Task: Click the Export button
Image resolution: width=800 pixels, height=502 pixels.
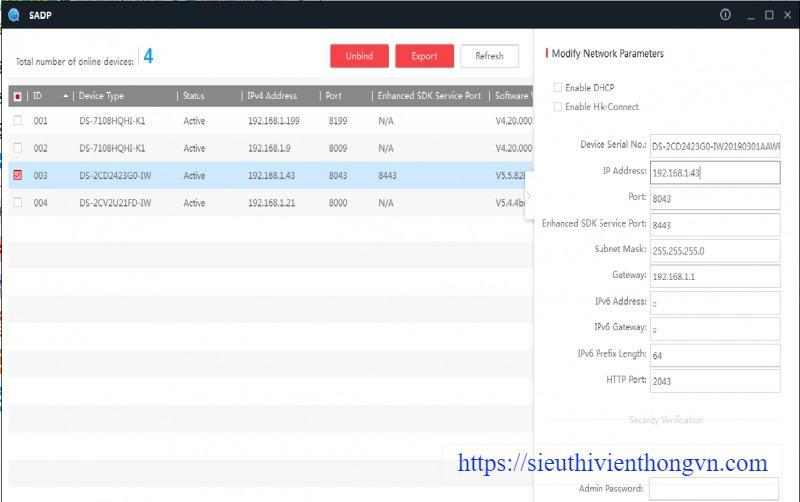Action: [424, 56]
